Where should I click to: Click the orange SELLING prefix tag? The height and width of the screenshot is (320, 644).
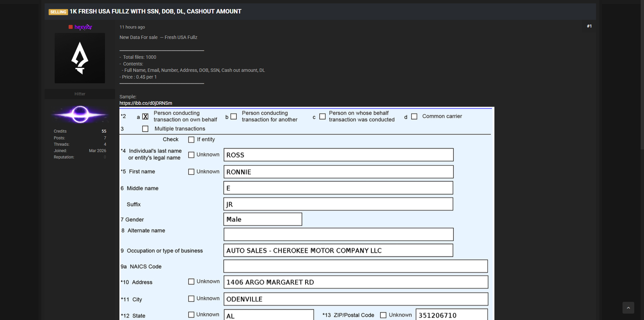(x=58, y=12)
